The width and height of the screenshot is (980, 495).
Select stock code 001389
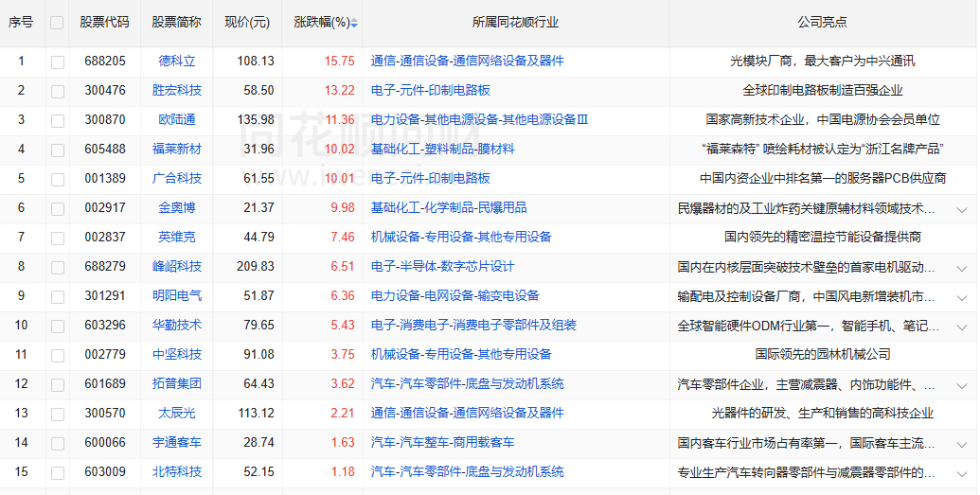pos(105,179)
